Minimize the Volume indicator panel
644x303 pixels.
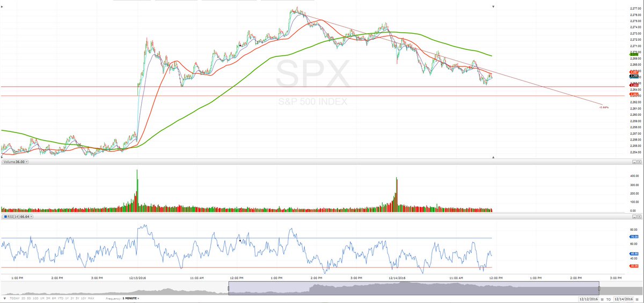coord(634,161)
